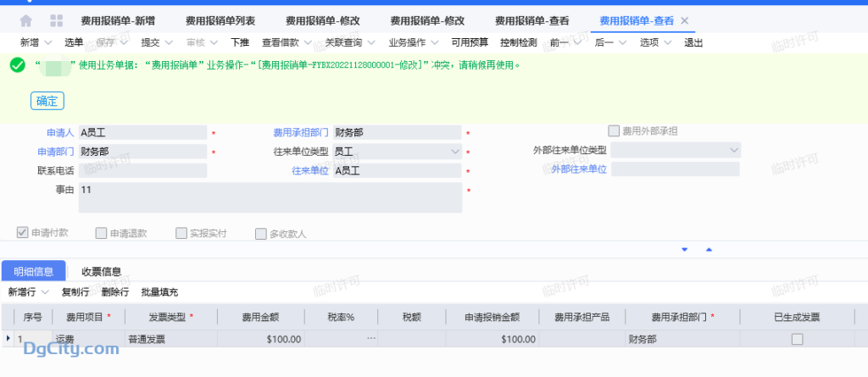
Task: Click the blue expand-down triangle icon
Action: click(684, 249)
